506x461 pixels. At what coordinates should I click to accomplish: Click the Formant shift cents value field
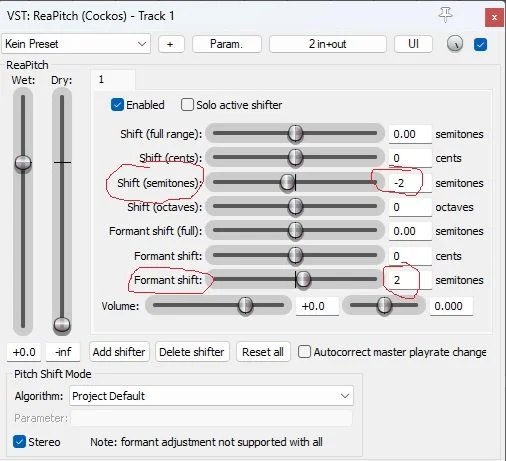(x=410, y=256)
